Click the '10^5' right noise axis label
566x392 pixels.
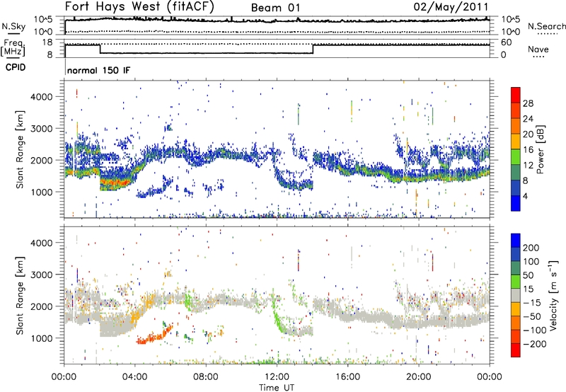coord(511,19)
